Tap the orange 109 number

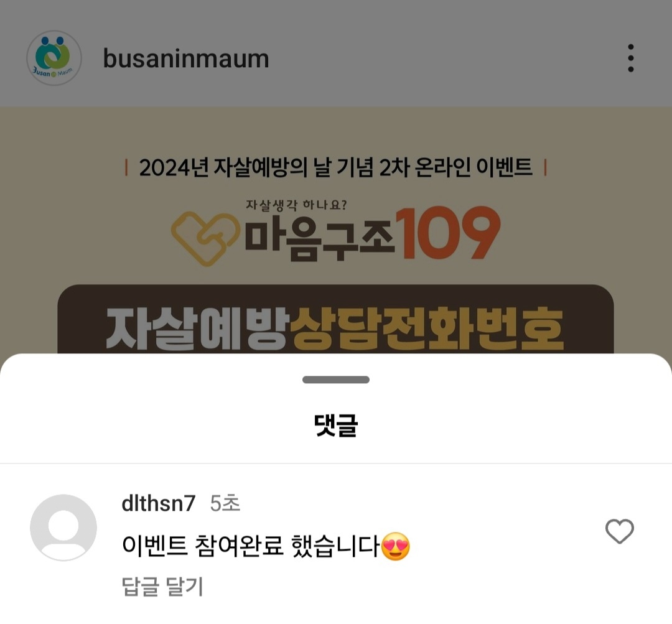(x=447, y=233)
